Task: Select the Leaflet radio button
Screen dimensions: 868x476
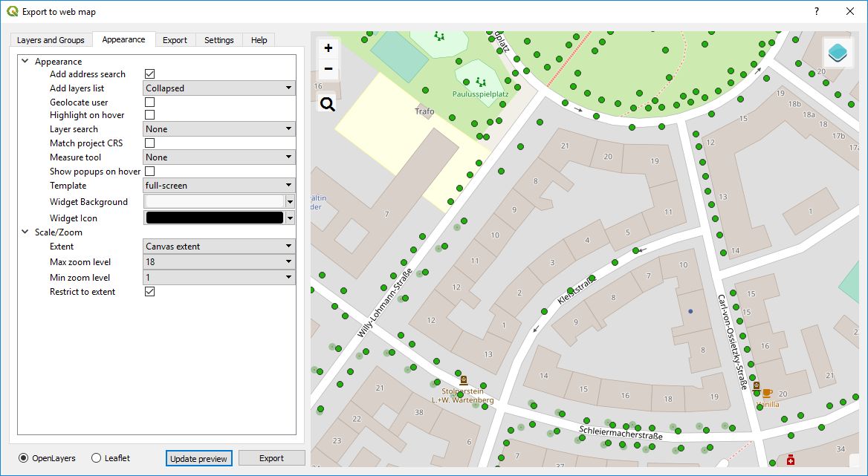Action: (x=97, y=458)
